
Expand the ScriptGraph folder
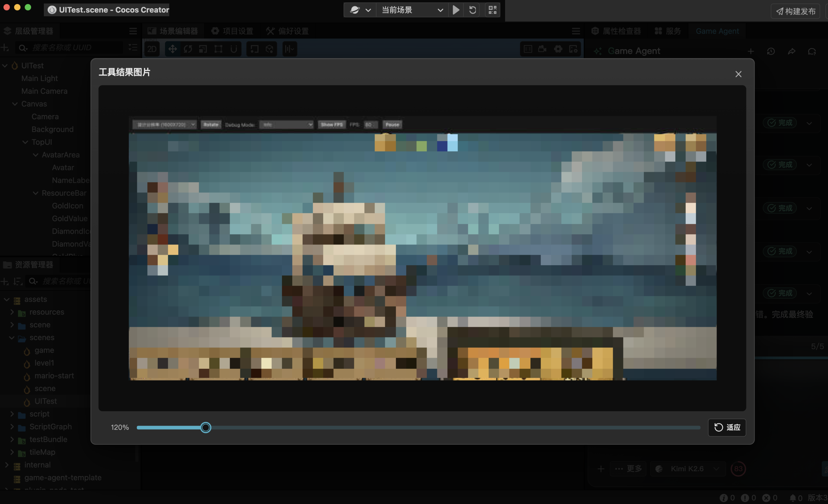[x=12, y=427]
